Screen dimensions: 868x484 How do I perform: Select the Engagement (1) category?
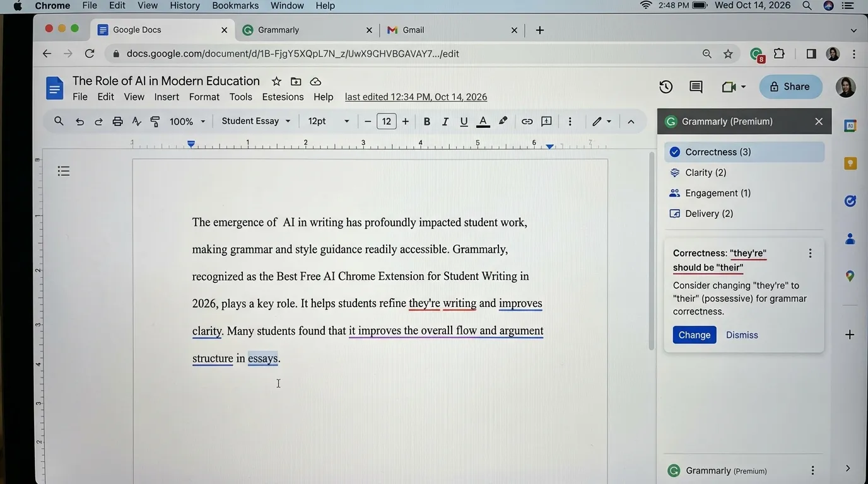(744, 193)
